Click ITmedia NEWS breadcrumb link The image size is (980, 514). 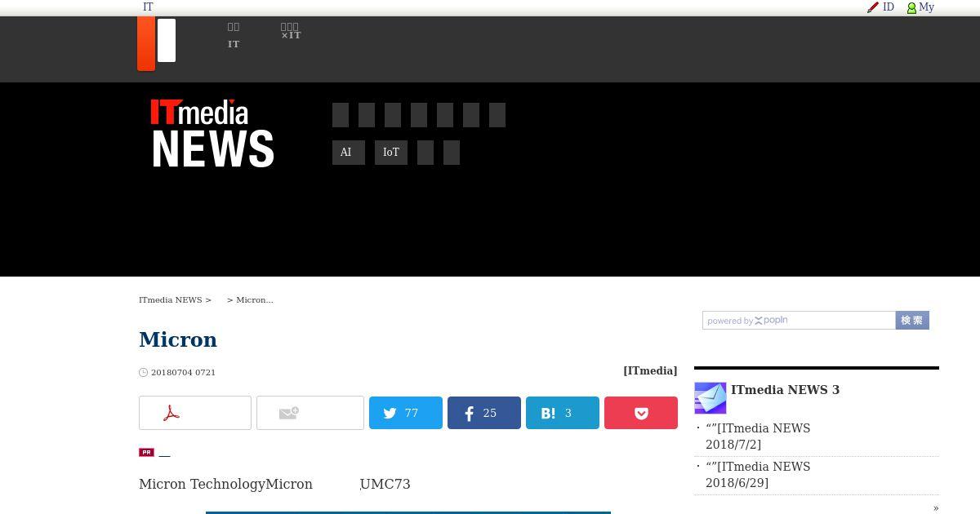pos(171,299)
